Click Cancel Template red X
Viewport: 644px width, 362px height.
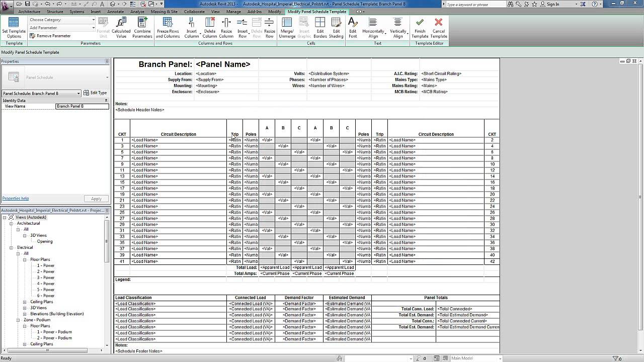438,28
